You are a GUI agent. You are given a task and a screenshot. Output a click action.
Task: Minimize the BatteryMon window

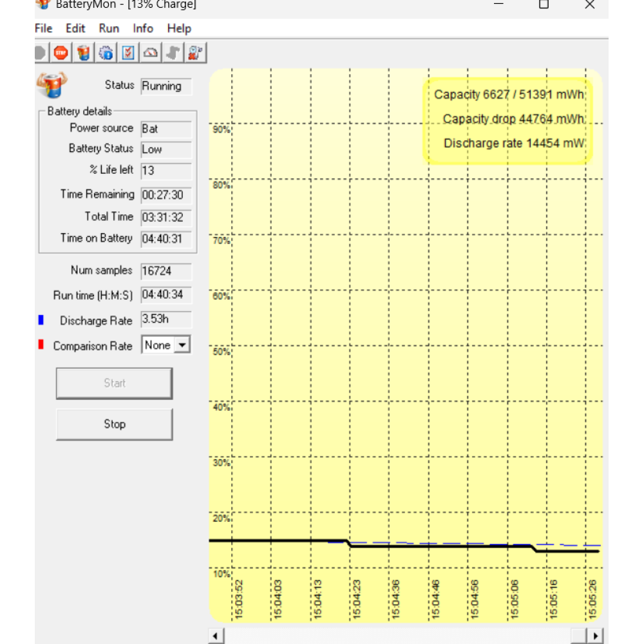(498, 4)
